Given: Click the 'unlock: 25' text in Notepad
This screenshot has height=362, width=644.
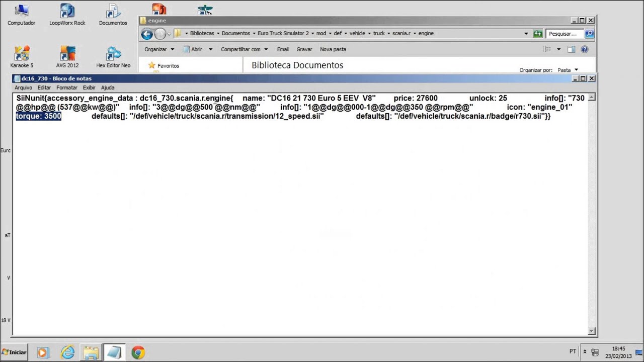Looking at the screenshot, I should pos(488,98).
